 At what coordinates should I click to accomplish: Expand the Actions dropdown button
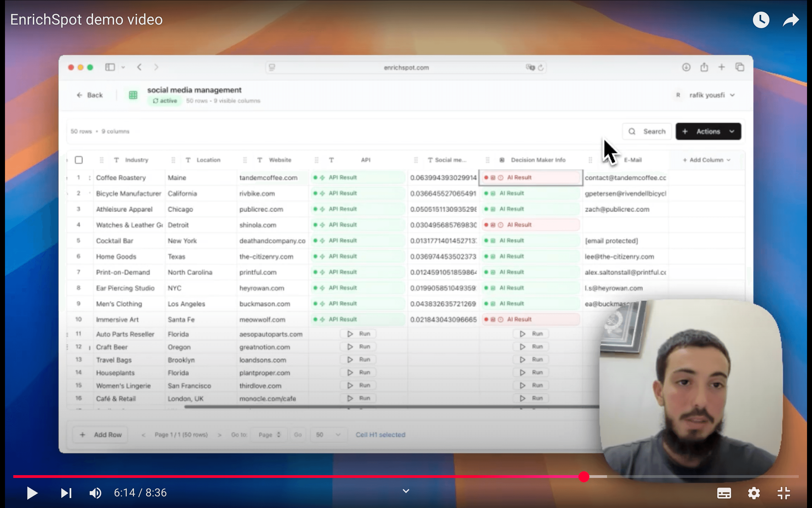pos(708,131)
